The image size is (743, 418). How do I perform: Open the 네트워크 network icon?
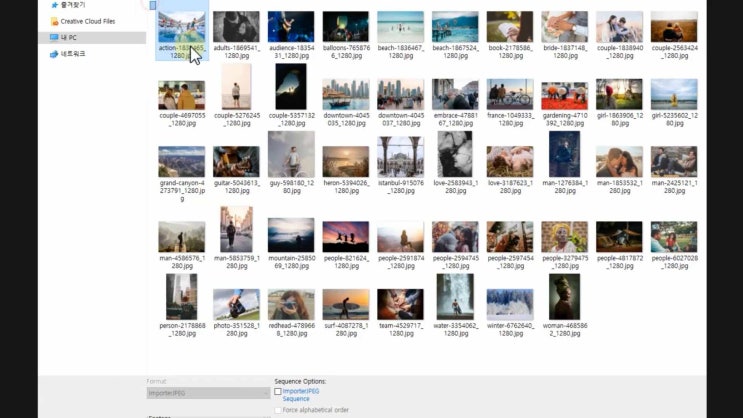(54, 53)
